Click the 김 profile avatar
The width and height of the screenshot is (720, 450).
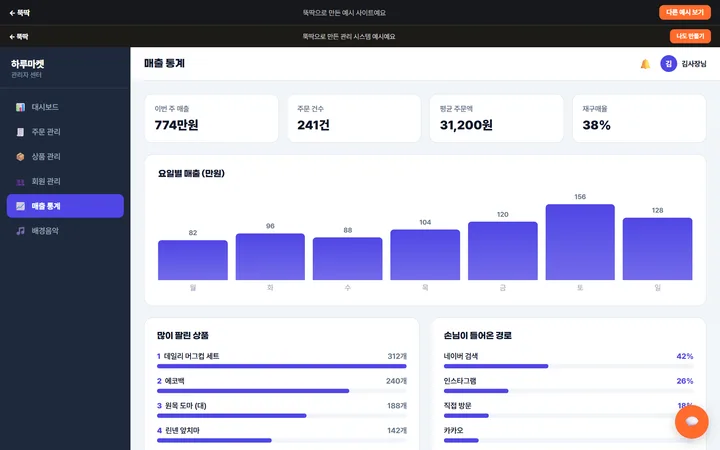669,64
